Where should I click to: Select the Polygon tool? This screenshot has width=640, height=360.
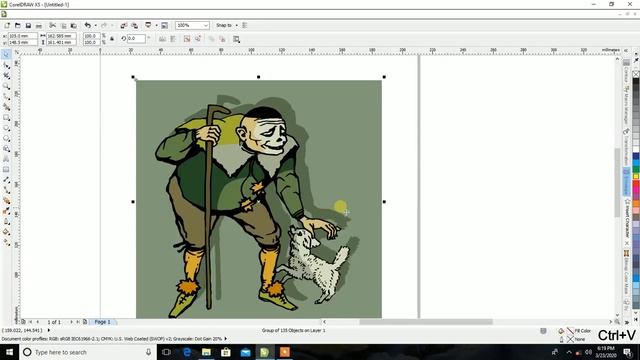(6, 138)
